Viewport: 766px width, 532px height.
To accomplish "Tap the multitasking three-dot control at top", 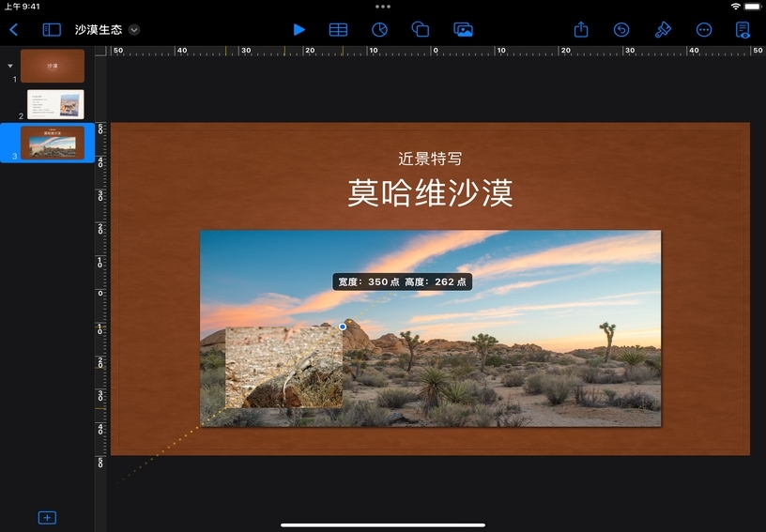I will [x=383, y=7].
